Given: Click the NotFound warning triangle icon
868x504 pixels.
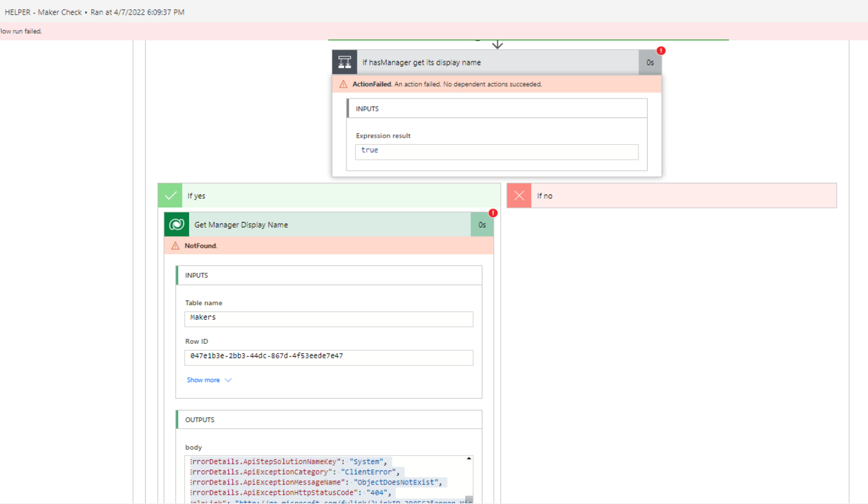Looking at the screenshot, I should point(176,245).
